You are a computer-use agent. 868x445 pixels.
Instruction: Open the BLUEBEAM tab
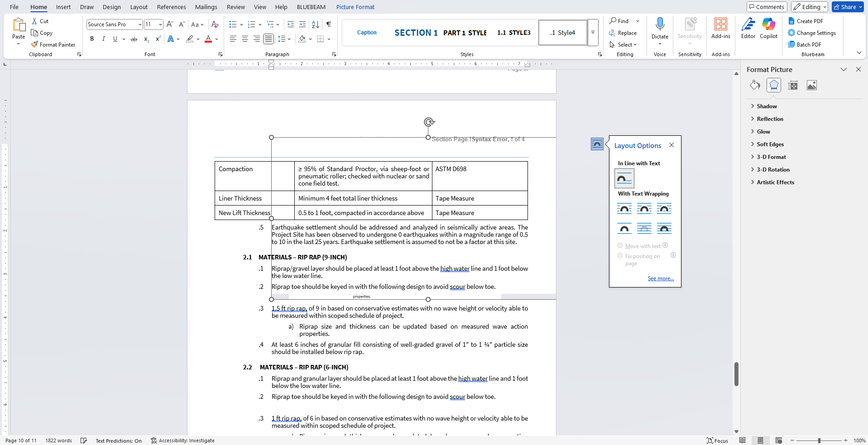tap(311, 7)
